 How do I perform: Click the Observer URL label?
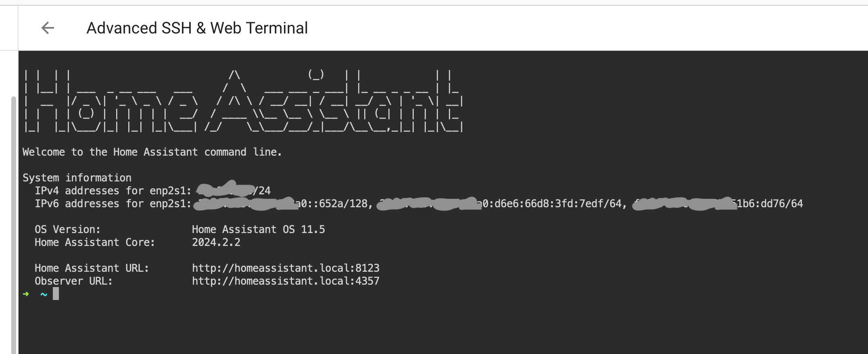pyautogui.click(x=74, y=281)
